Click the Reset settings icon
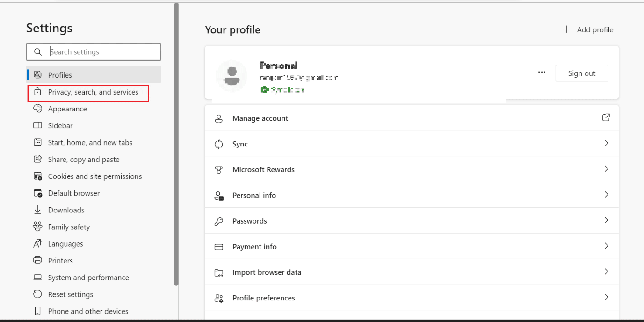The width and height of the screenshot is (644, 322). tap(37, 294)
